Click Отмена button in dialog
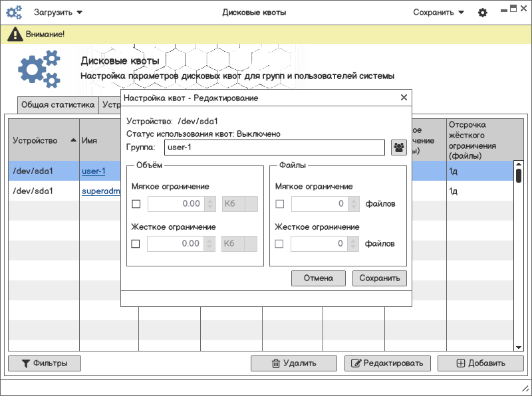The image size is (532, 396). tap(318, 278)
